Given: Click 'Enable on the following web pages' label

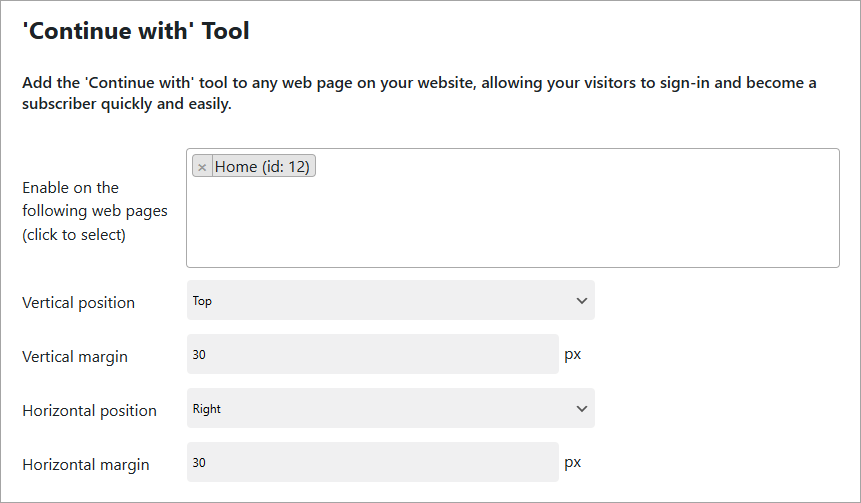Looking at the screenshot, I should click(94, 211).
